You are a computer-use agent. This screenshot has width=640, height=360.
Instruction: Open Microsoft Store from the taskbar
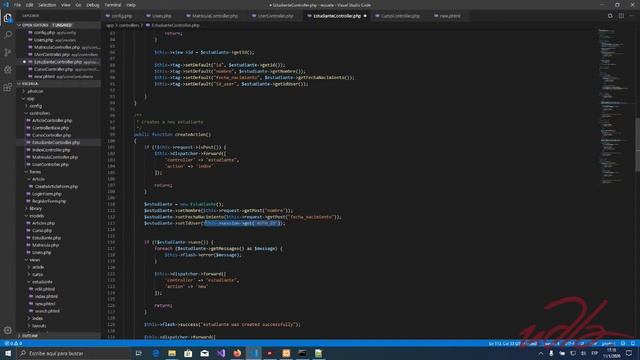[x=188, y=353]
